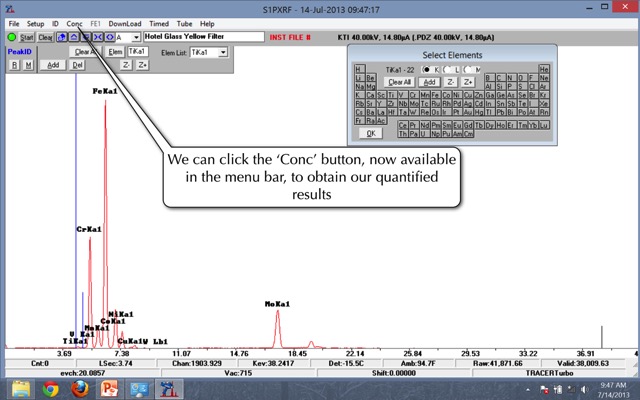Screen dimensions: 640x400
Task: Click the Del button
Action: coord(77,65)
